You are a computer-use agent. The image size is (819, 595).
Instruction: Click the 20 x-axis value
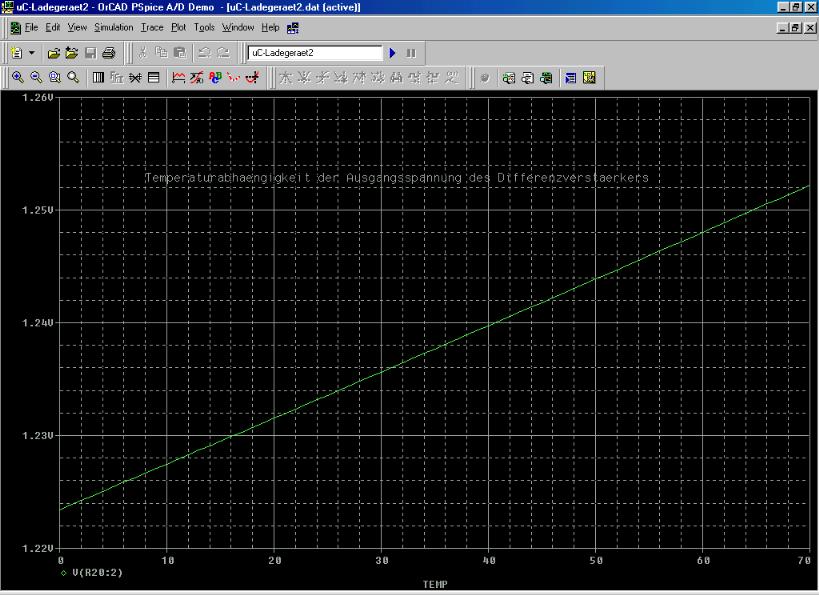[x=275, y=561]
